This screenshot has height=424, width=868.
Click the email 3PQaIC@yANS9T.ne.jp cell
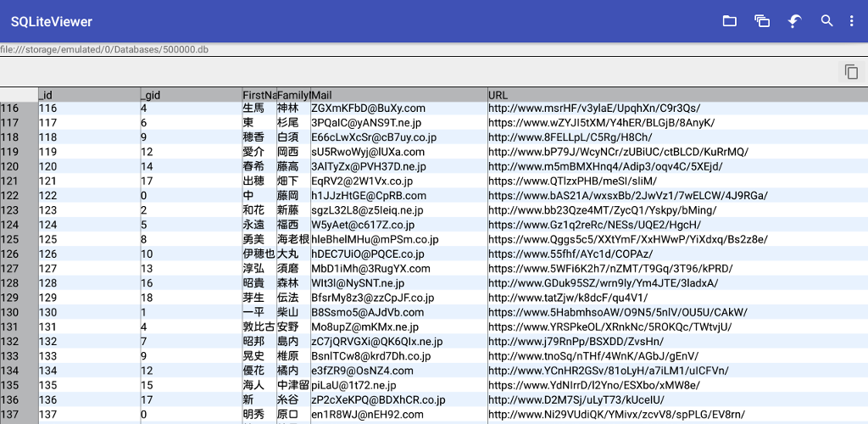click(x=367, y=123)
